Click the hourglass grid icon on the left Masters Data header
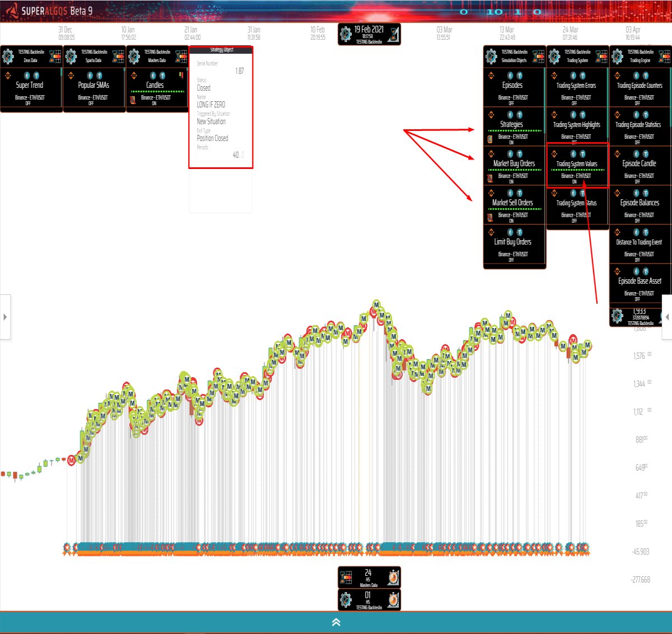The width and height of the screenshot is (672, 634). (181, 56)
